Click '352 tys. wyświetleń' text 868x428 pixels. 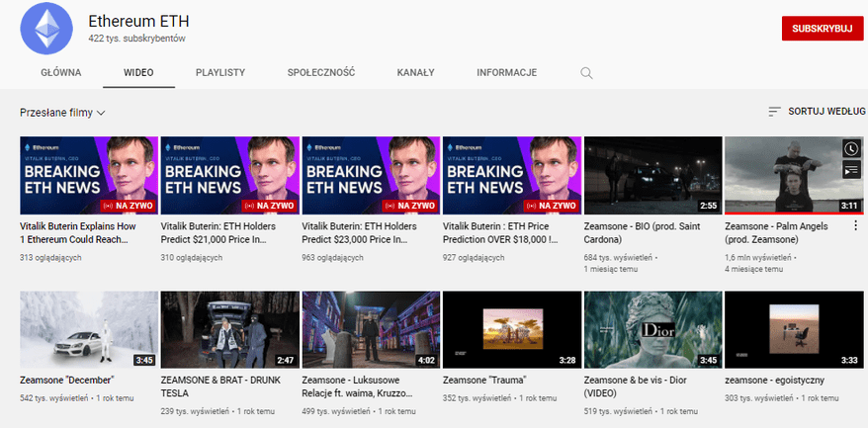(x=477, y=398)
